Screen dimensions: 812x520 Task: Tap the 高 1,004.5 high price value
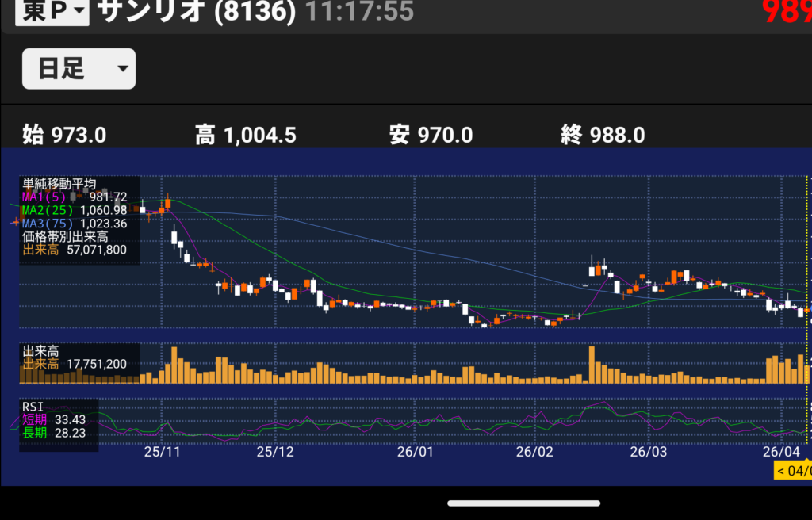(246, 136)
